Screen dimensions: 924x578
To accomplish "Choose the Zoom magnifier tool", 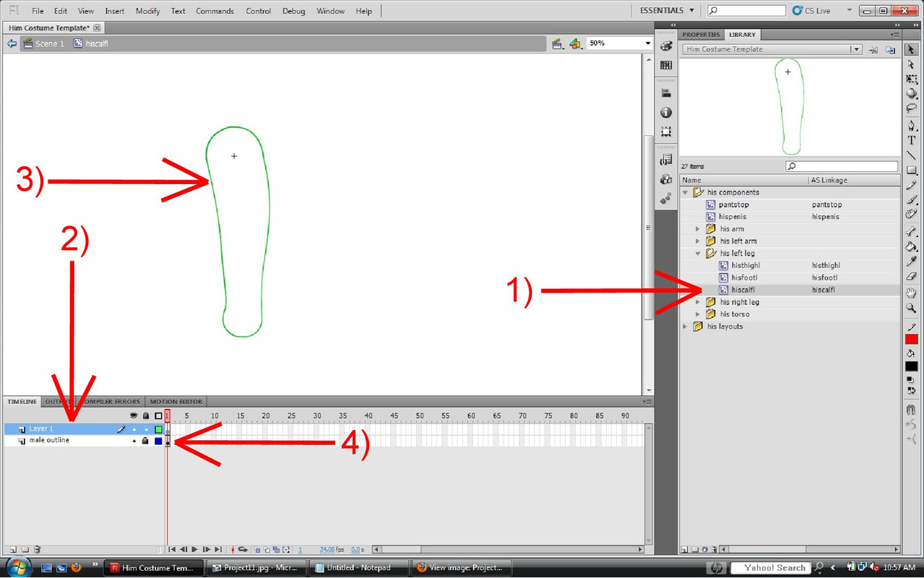I will pyautogui.click(x=911, y=309).
